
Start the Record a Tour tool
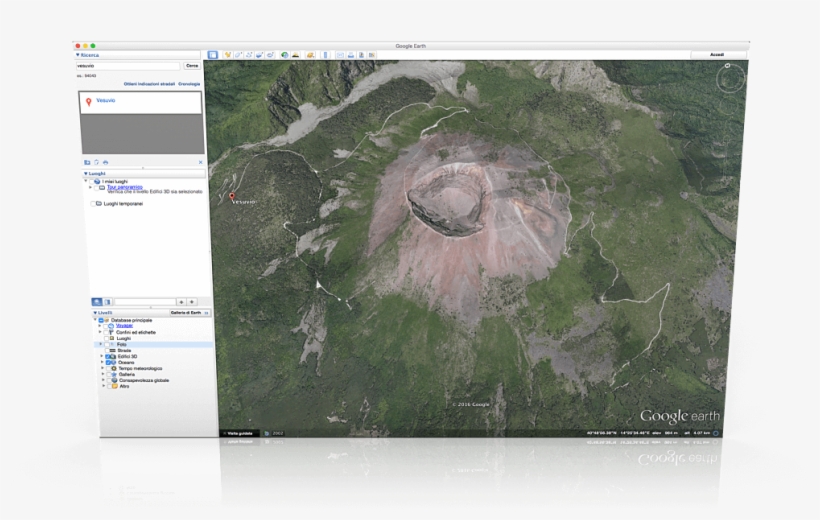click(x=270, y=55)
